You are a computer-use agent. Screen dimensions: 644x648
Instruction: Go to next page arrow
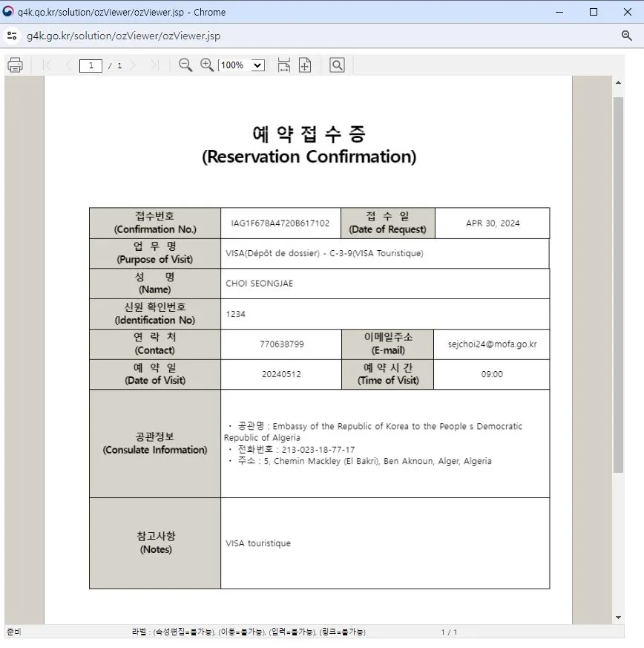tap(133, 65)
